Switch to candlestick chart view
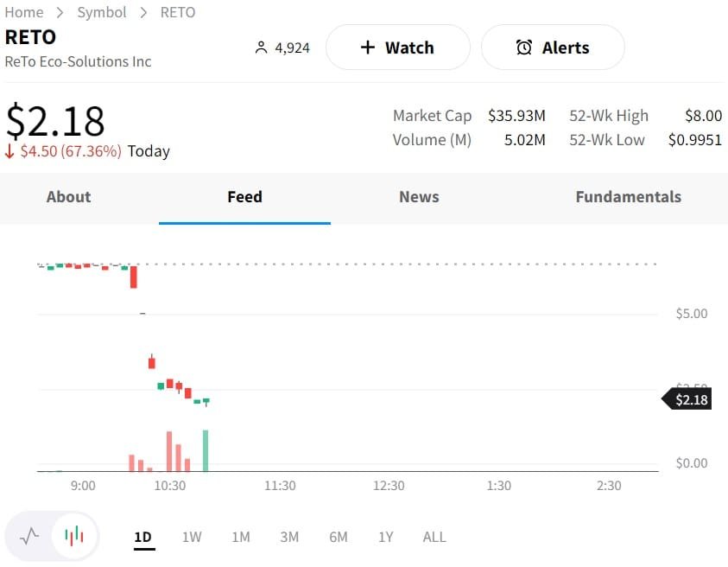728x567 pixels. coord(75,536)
